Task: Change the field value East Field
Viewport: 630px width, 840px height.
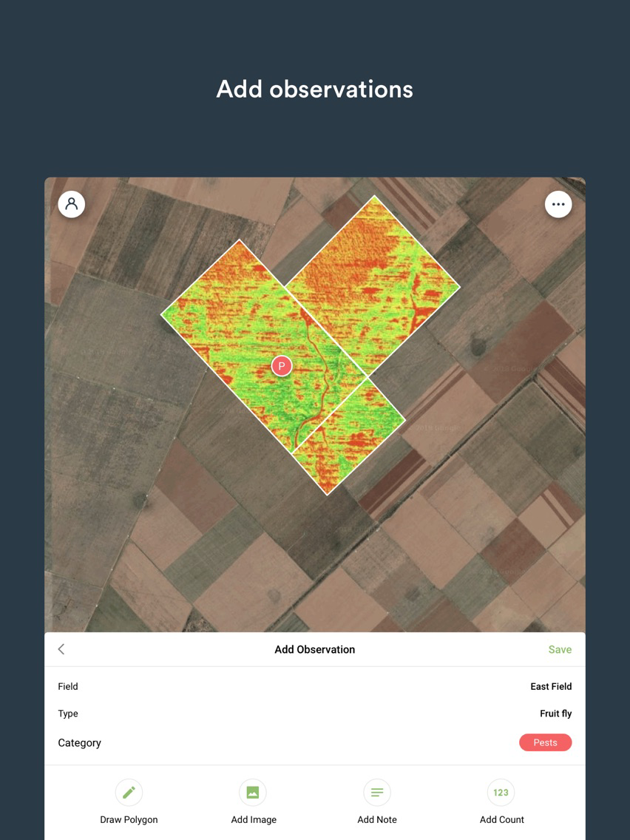Action: [551, 686]
